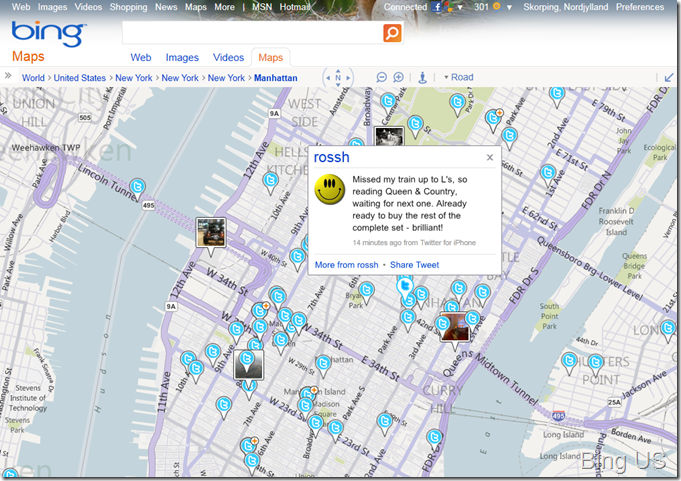Click the rewards coin icon beside 301

[496, 7]
